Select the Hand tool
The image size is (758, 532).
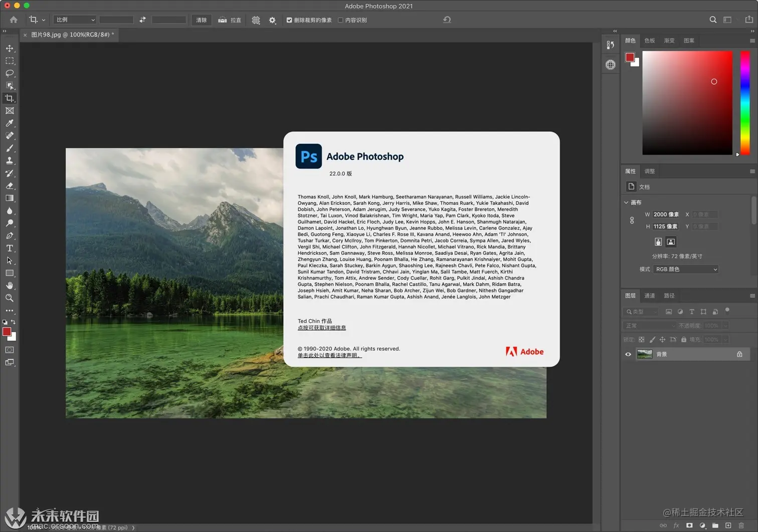[10, 286]
